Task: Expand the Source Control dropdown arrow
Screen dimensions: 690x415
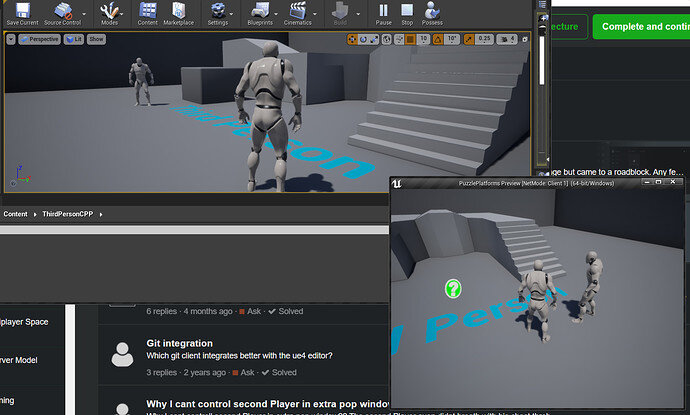Action: click(x=84, y=14)
